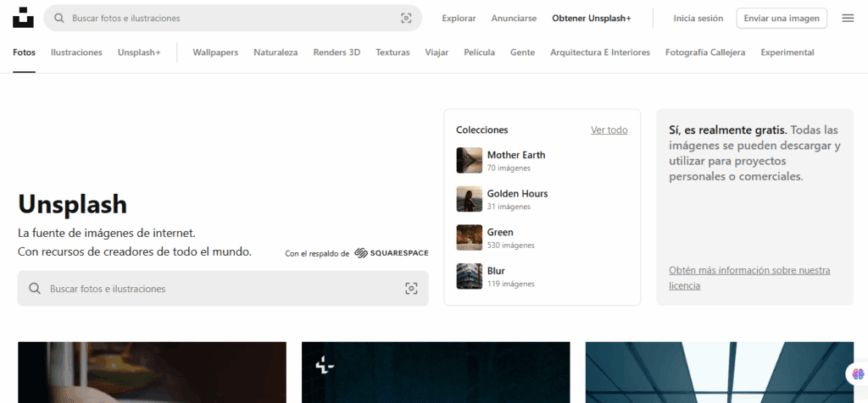Click '70 imágenes' count text

coord(509,168)
